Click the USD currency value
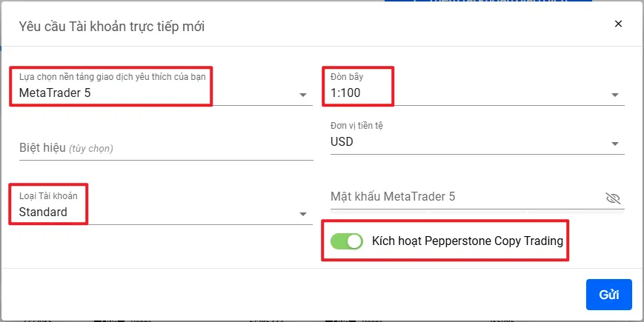Screen dimensions: 644x322 (x=342, y=142)
